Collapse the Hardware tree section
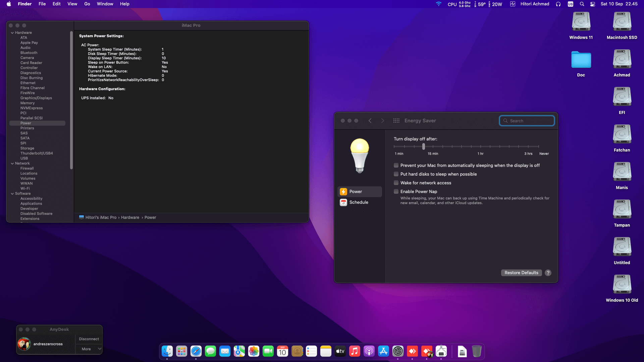The height and width of the screenshot is (362, 644). [x=12, y=33]
